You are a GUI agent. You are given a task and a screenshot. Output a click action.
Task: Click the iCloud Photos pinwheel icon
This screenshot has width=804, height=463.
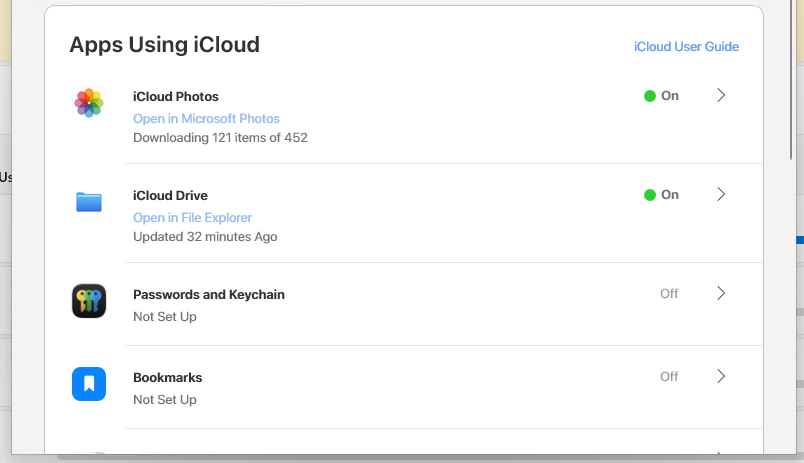[x=89, y=103]
